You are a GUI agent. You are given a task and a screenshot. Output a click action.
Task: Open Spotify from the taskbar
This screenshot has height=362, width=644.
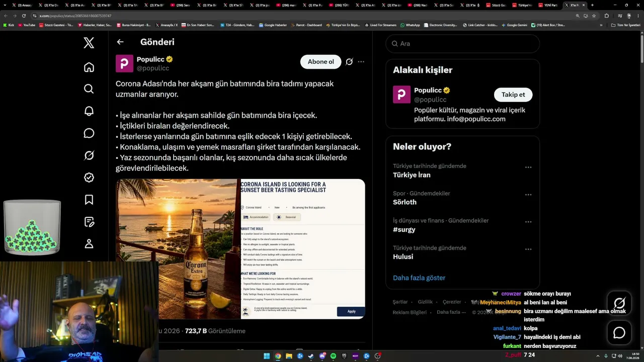333,356
